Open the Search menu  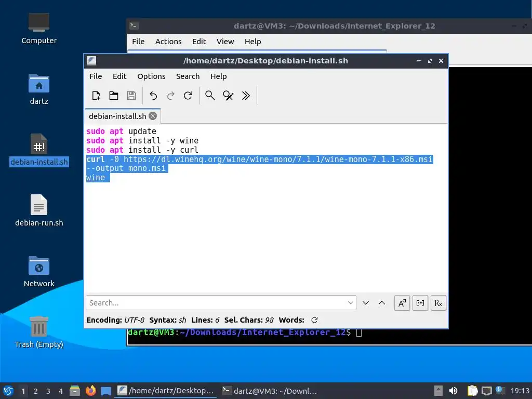(188, 76)
